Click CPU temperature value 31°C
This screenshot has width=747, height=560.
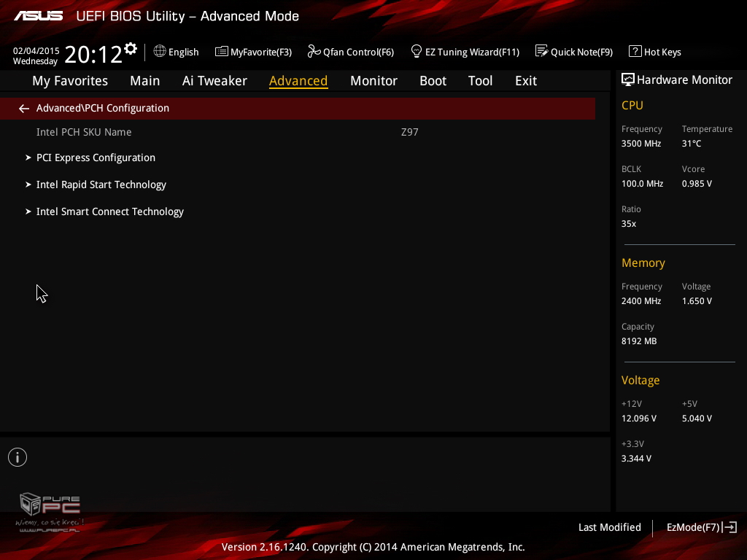click(x=692, y=144)
